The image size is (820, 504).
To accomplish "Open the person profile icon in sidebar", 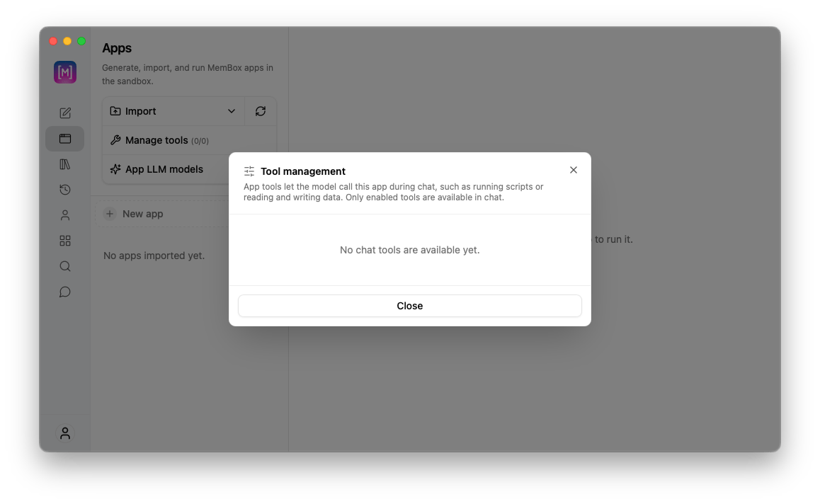I will [65, 215].
